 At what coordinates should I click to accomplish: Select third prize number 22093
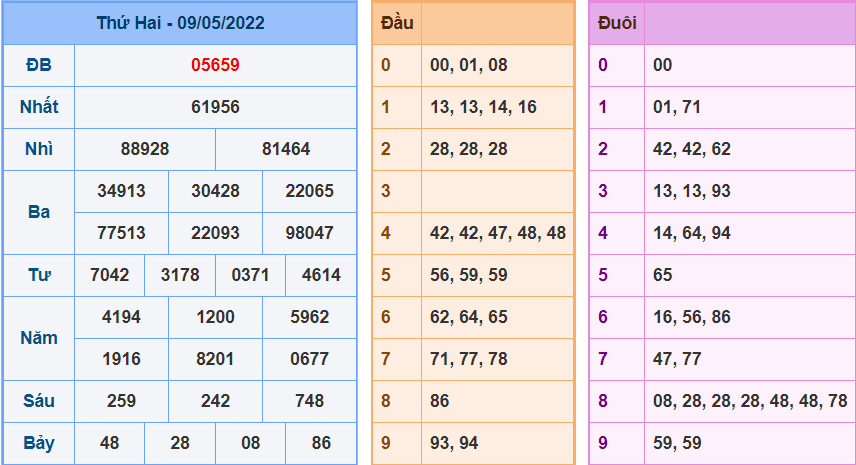click(x=215, y=233)
